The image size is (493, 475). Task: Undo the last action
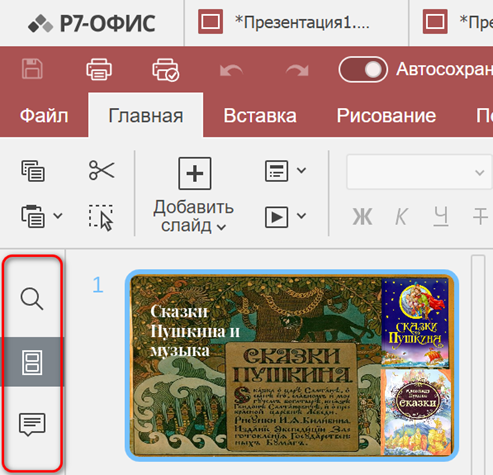[x=231, y=70]
